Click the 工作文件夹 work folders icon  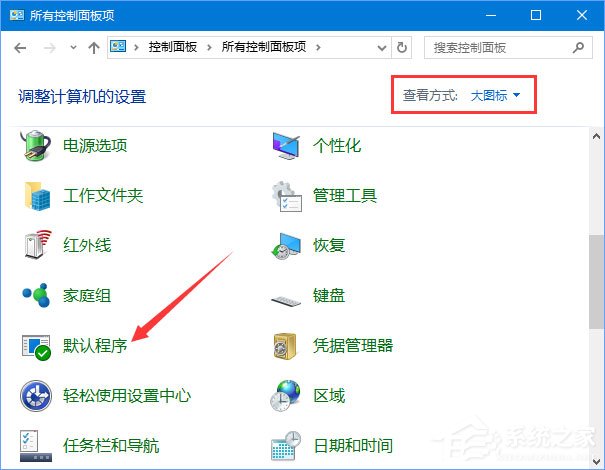point(37,196)
